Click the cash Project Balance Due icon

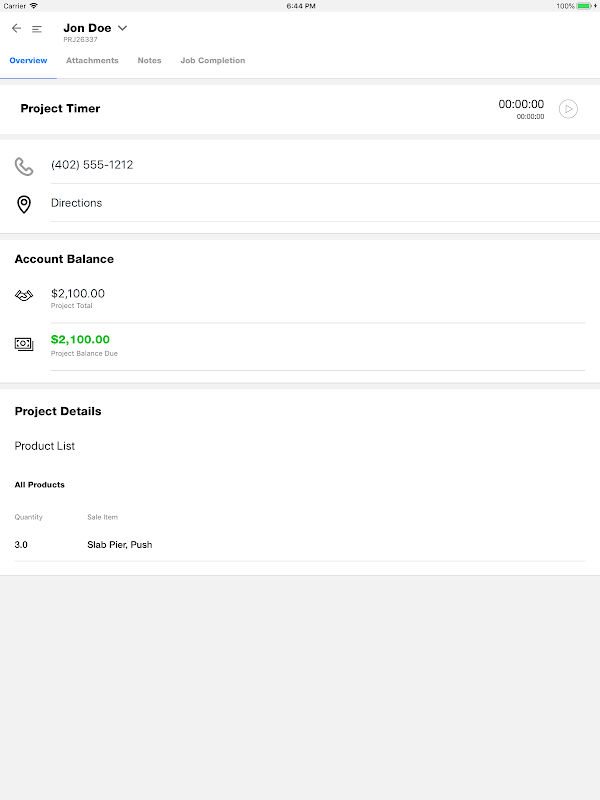(24, 344)
